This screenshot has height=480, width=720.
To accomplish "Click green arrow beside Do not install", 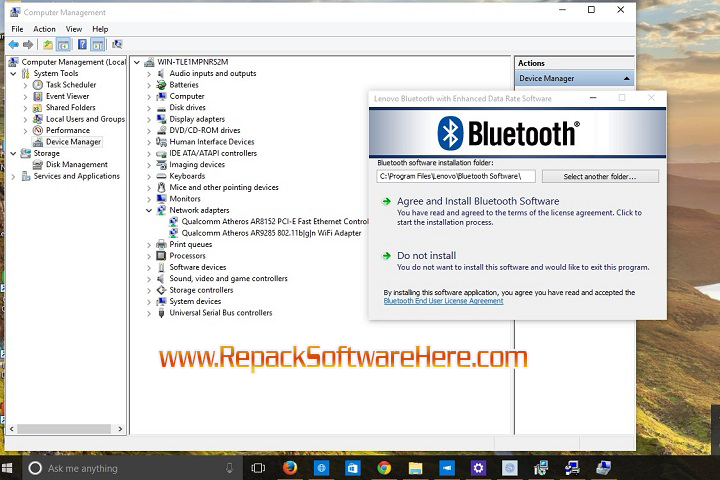I will 387,256.
